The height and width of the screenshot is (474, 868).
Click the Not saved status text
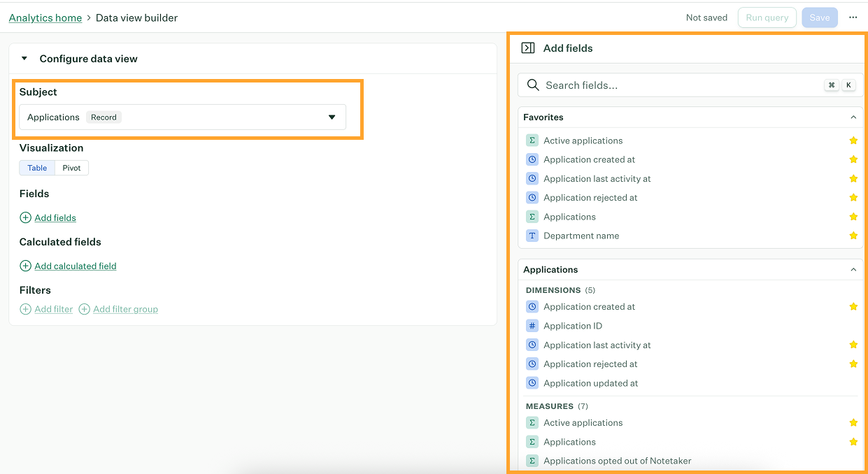point(706,17)
